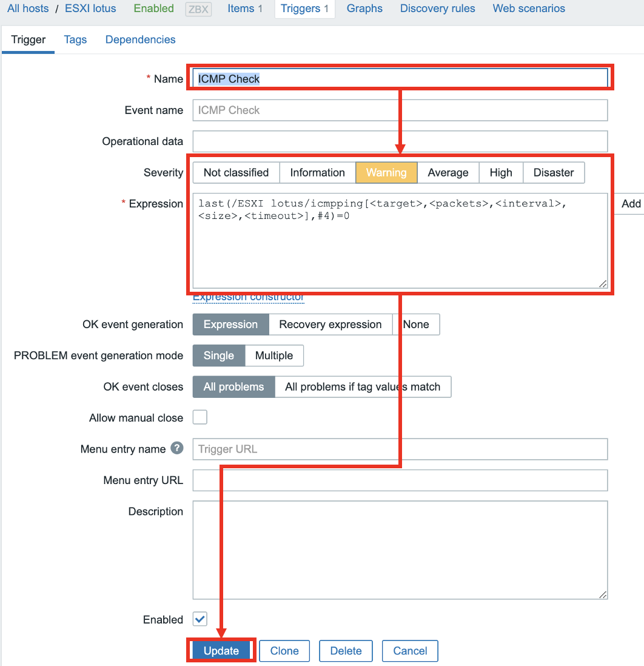This screenshot has height=666, width=644.
Task: Open the Tags tab
Action: (x=75, y=39)
